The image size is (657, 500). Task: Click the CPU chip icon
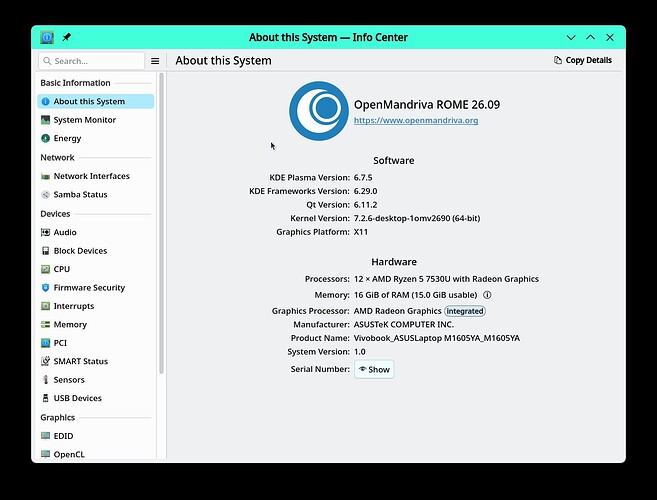45,269
